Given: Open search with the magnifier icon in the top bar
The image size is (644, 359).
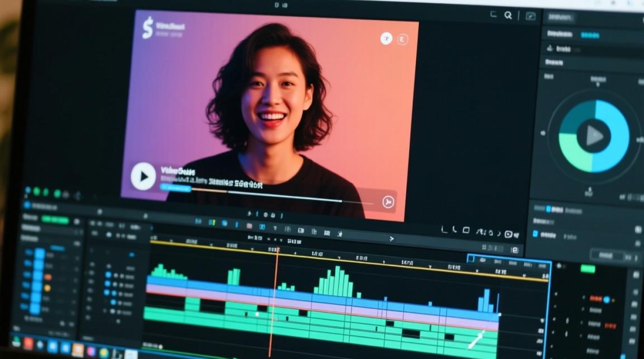Looking at the screenshot, I should [x=508, y=15].
